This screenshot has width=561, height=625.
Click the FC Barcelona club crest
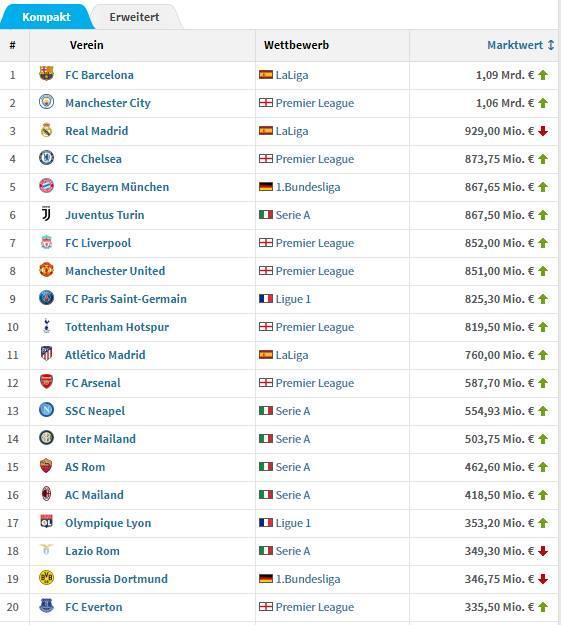46,74
